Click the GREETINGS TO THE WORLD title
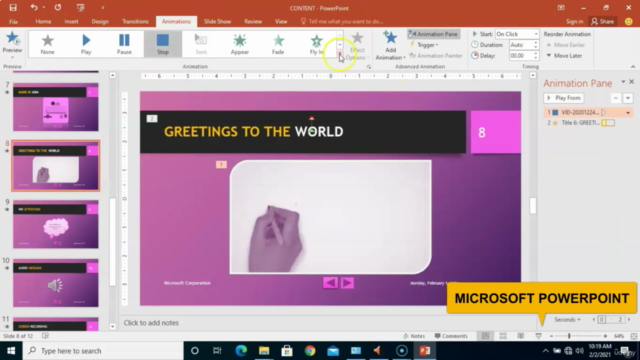Screen dimensions: 640x360 point(253,131)
